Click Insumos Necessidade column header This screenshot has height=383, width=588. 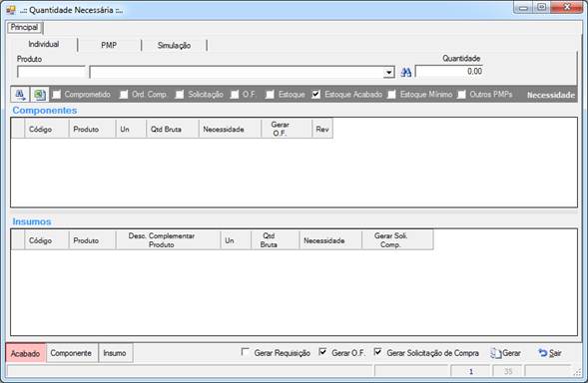(330, 240)
